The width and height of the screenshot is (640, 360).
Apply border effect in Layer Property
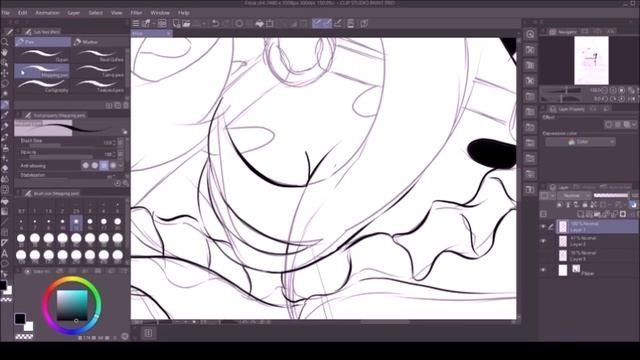pos(609,124)
